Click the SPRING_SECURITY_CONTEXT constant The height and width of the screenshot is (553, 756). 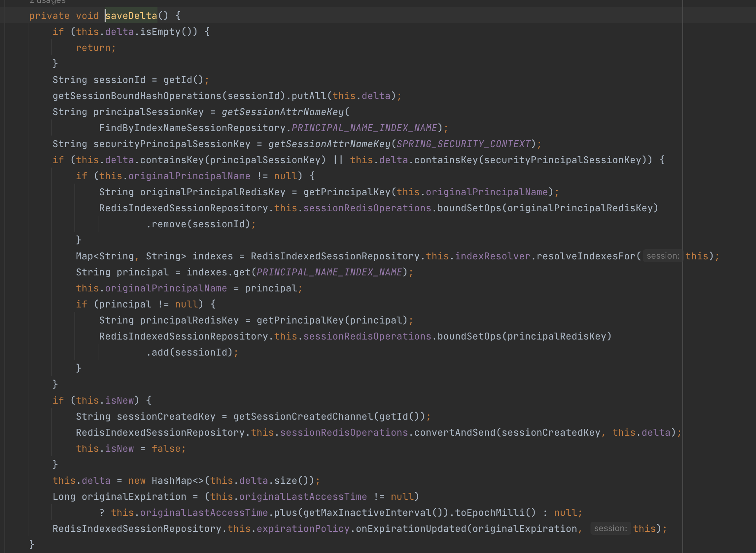point(463,144)
